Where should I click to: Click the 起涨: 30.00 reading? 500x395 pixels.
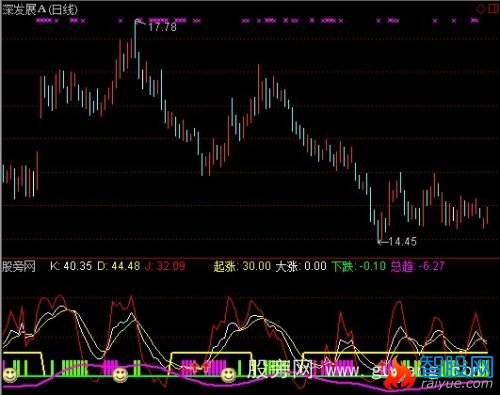242,266
